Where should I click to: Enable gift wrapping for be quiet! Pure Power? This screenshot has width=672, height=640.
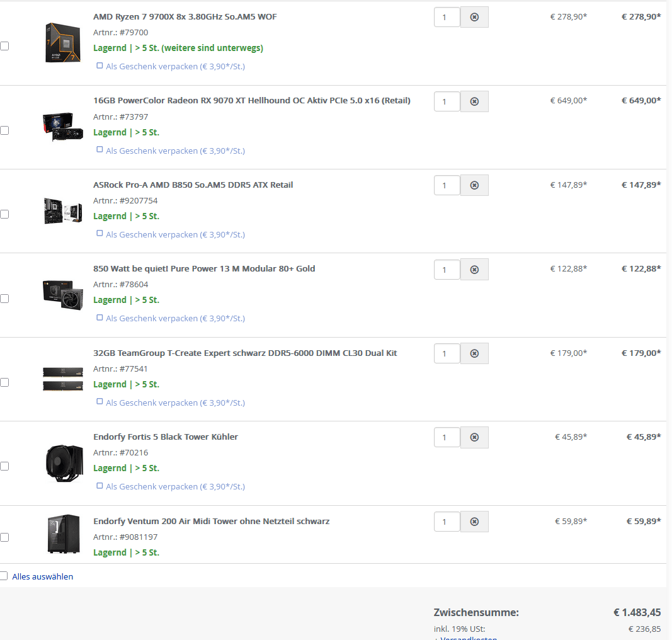click(100, 317)
